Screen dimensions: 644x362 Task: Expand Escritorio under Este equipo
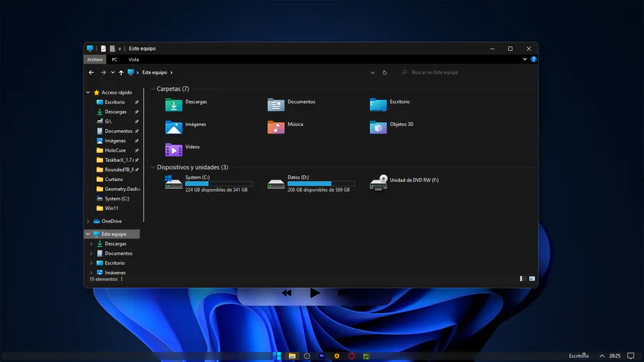[91, 263]
